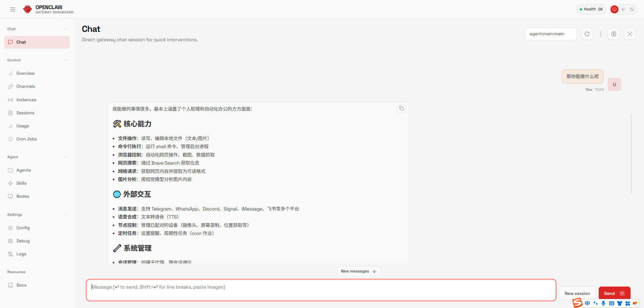
Task: Start a New session
Action: click(577, 293)
